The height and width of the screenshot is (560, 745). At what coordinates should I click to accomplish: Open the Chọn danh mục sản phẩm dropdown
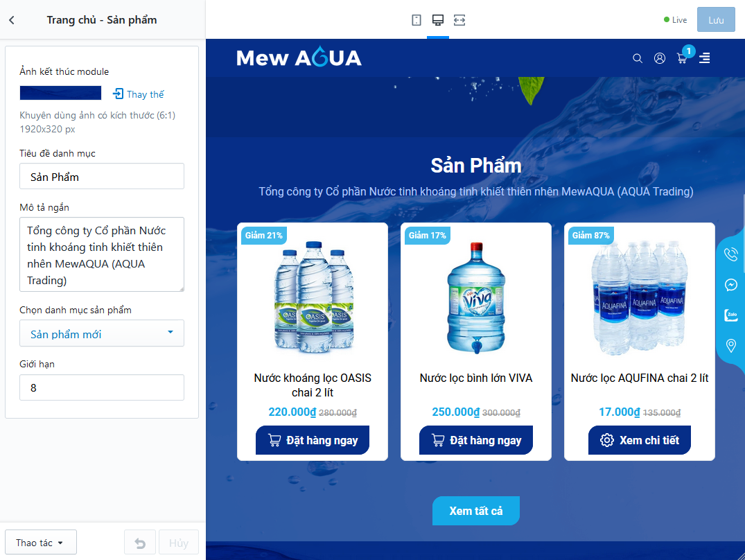[102, 333]
